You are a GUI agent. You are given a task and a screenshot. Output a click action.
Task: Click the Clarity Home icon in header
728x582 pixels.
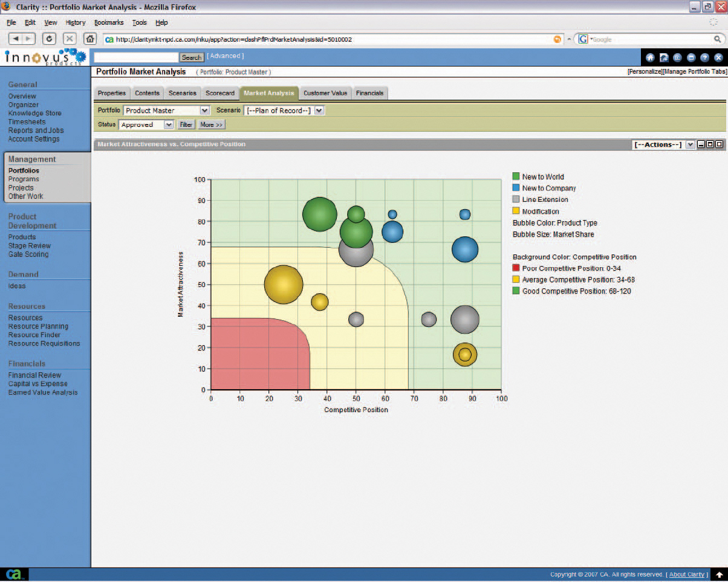pyautogui.click(x=651, y=57)
